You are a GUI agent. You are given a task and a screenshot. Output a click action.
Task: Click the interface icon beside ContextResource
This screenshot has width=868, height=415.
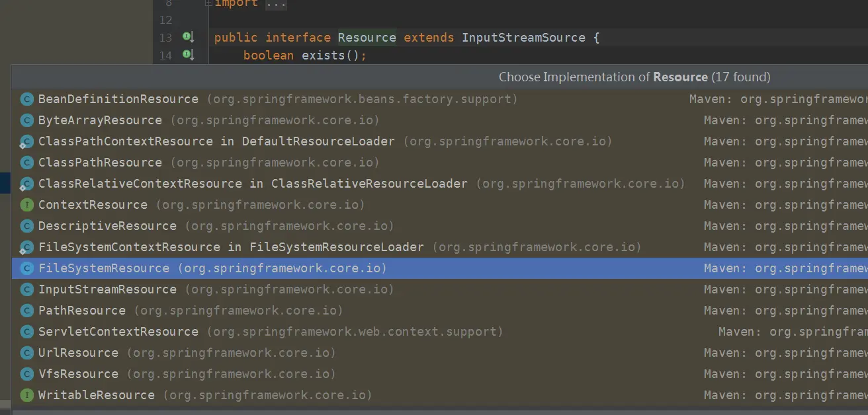[26, 204]
